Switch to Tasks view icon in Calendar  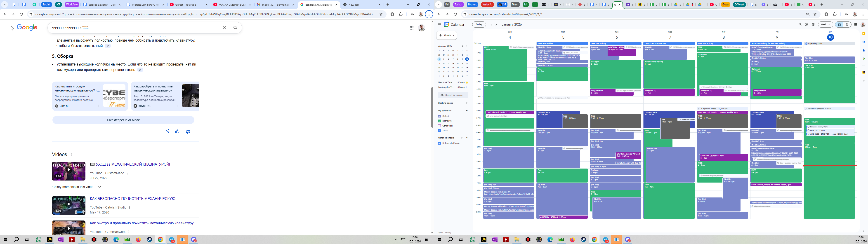pos(847,25)
